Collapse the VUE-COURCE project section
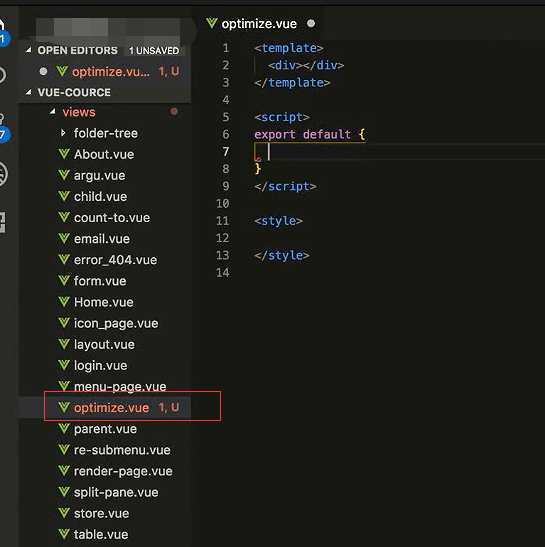This screenshot has height=547, width=545. click(x=29, y=92)
